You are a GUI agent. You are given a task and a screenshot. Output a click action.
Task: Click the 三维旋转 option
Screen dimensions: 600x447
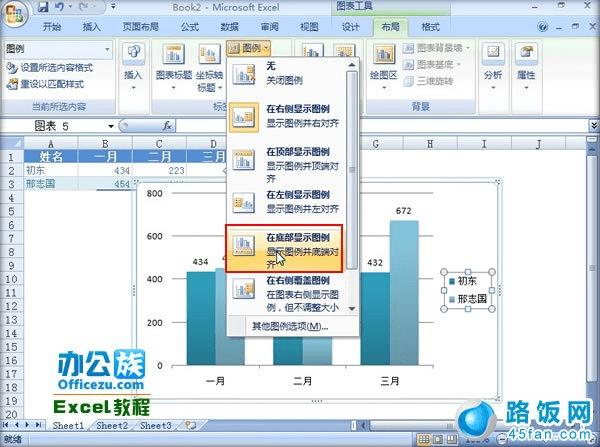[x=429, y=81]
